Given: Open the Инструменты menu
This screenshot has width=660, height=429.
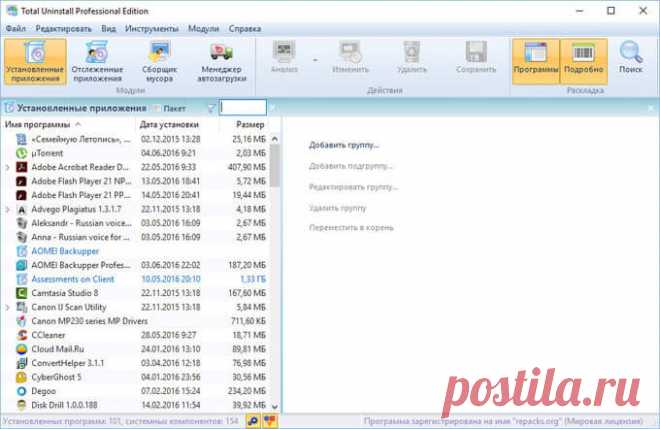Looking at the screenshot, I should click(152, 29).
